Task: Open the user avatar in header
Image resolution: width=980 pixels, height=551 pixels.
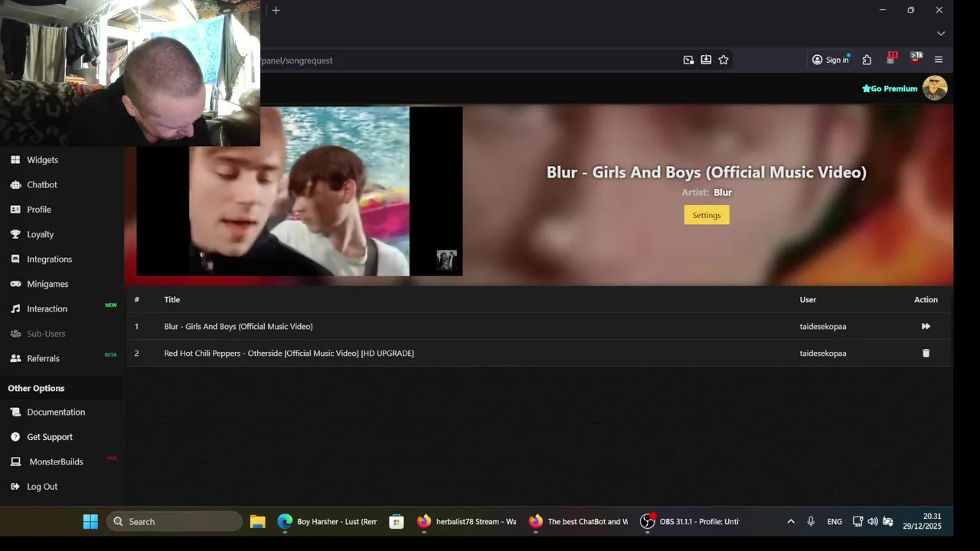Action: click(x=935, y=88)
